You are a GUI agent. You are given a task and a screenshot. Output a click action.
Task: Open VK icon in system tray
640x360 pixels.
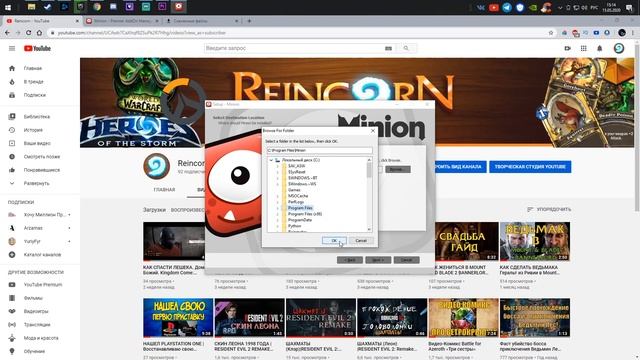coord(480,7)
